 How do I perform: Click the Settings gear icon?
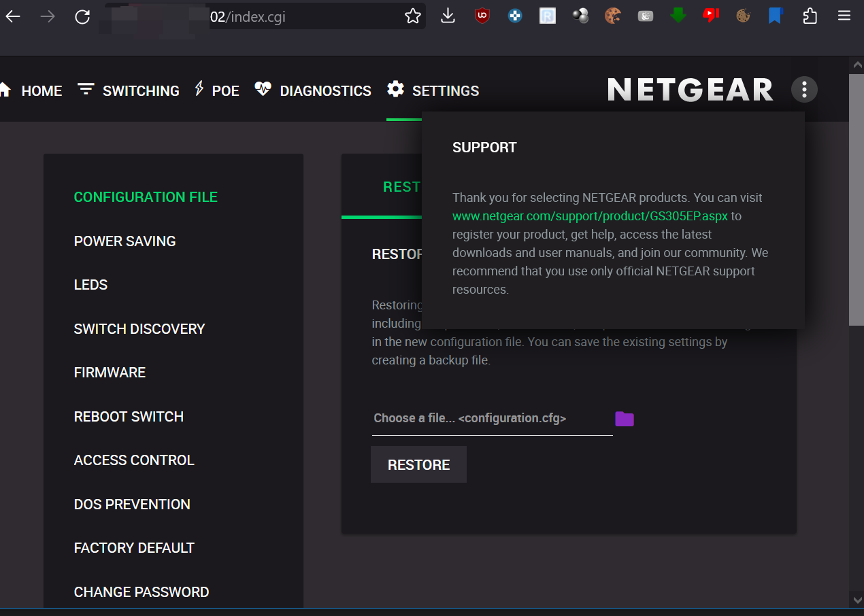pos(395,89)
